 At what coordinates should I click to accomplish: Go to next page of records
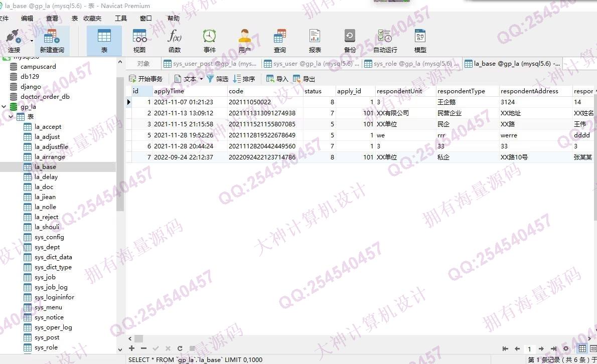541,348
